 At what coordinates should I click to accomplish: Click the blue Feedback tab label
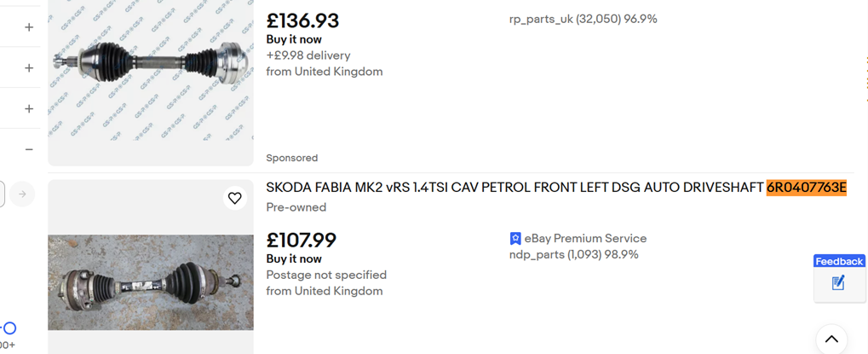click(x=839, y=261)
